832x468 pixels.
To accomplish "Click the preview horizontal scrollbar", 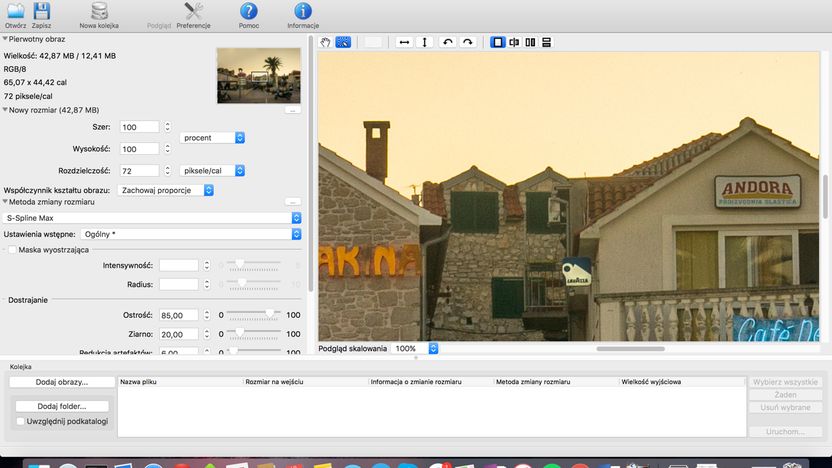I will 630,349.
